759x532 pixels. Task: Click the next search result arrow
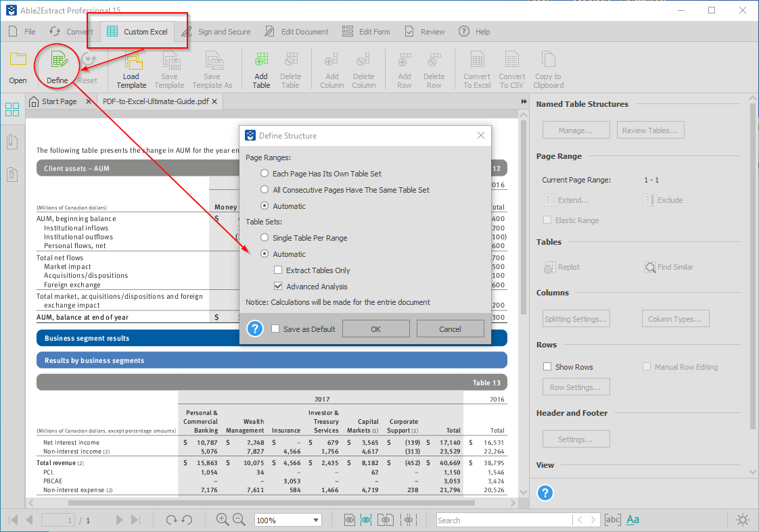click(593, 520)
